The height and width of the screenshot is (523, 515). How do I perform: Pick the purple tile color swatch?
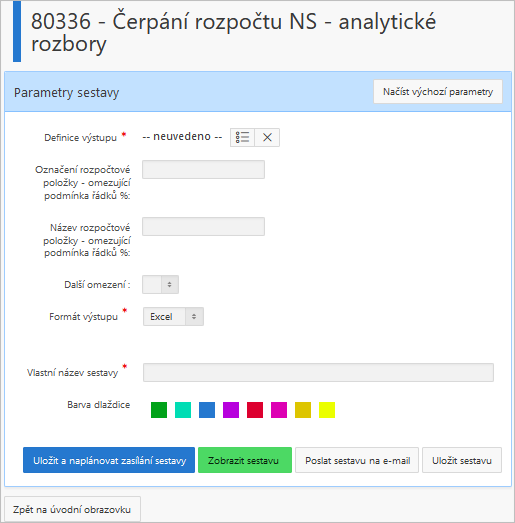click(231, 410)
